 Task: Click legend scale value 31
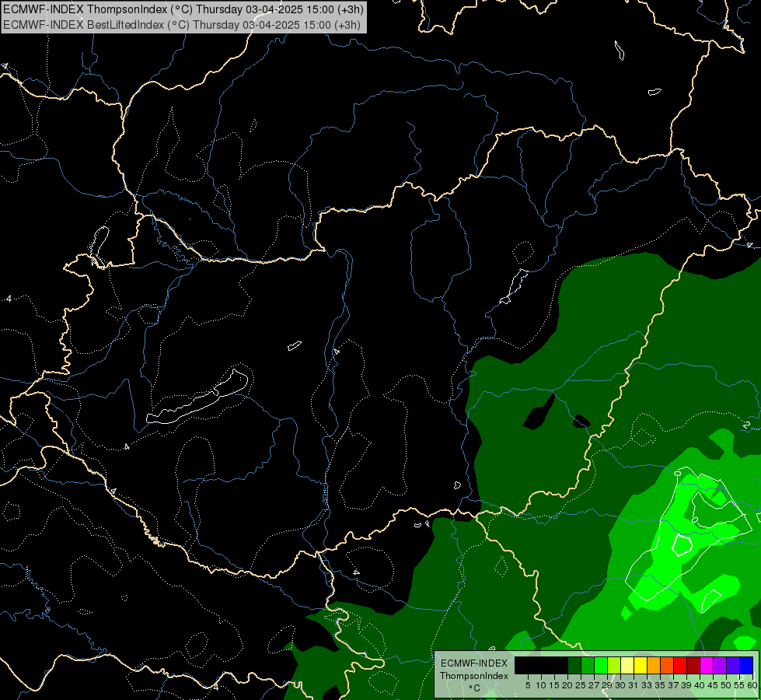tap(634, 685)
